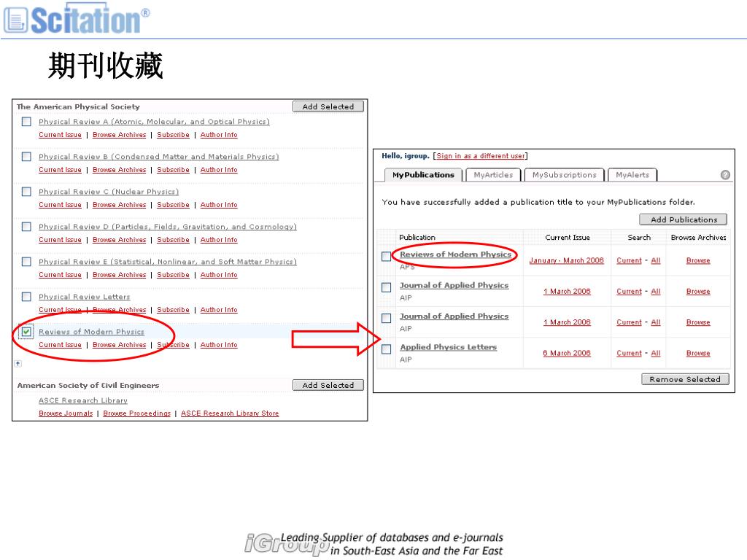The height and width of the screenshot is (560, 747).
Task: Open Browse Archives under Reviews of Modern Physics
Action: [119, 345]
